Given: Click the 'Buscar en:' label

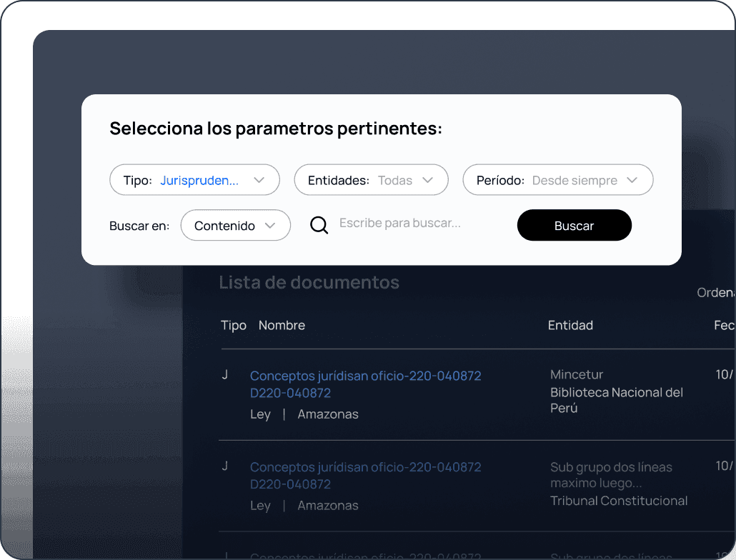Looking at the screenshot, I should [139, 226].
